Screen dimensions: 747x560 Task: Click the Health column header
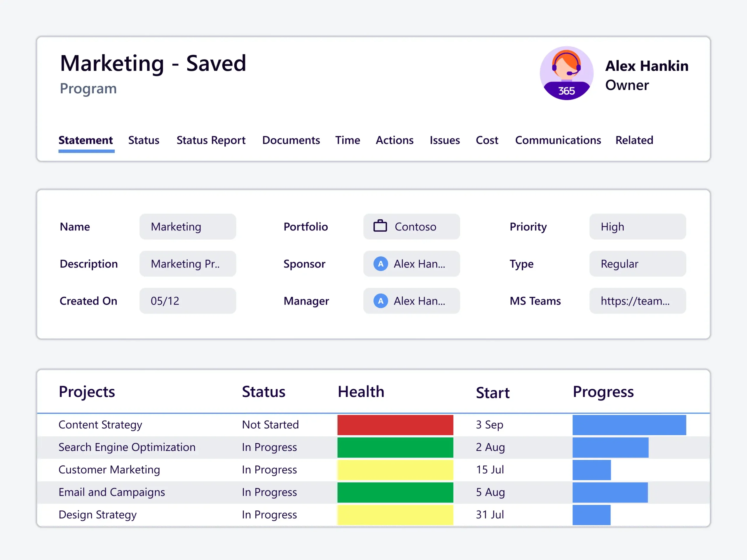361,392
